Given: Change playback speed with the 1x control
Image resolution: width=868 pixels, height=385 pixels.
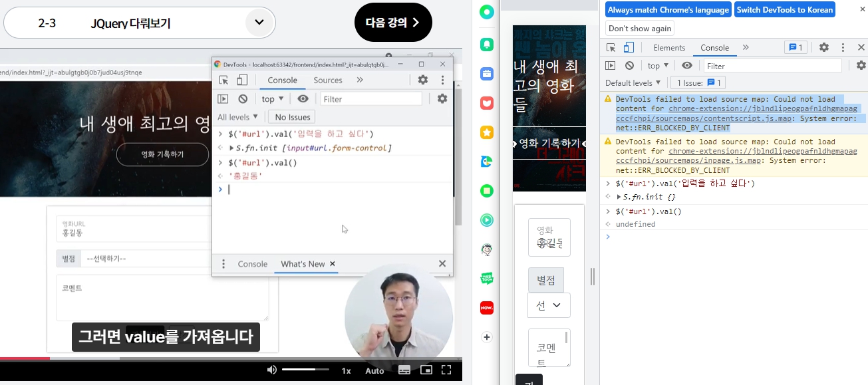Looking at the screenshot, I should tap(346, 370).
